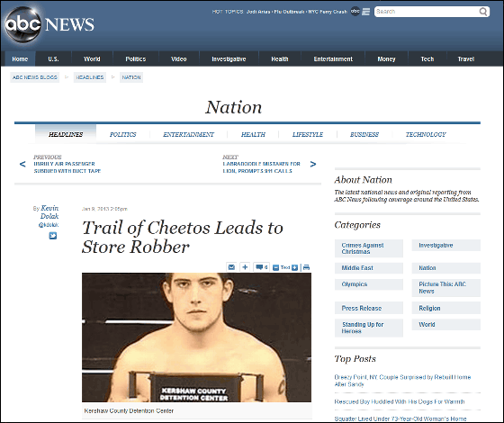Screen dimensions: 504x423
Task: Email this article via envelope icon
Action: point(231,267)
